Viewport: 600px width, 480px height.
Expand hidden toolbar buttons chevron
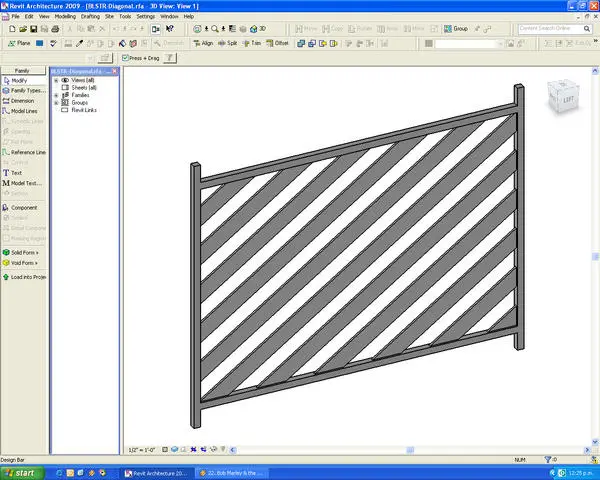(x=596, y=41)
